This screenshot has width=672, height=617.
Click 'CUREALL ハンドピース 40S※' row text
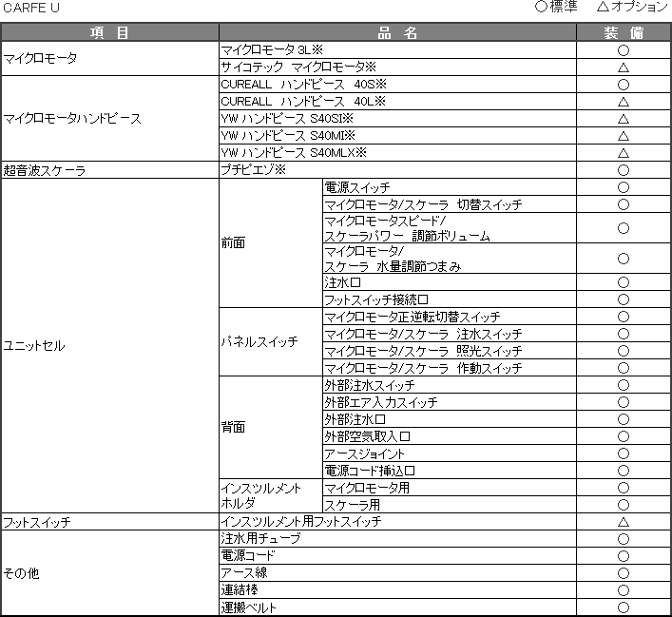pos(303,85)
